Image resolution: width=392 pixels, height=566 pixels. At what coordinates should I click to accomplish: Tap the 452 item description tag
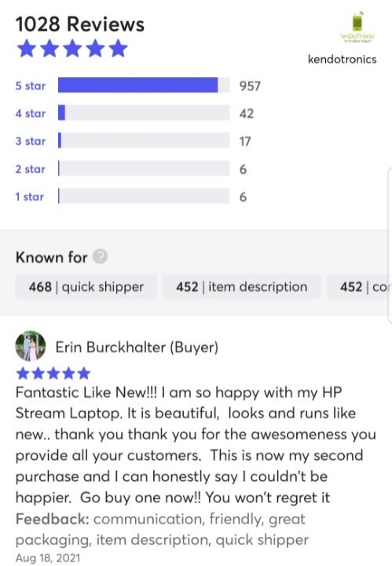tap(241, 287)
